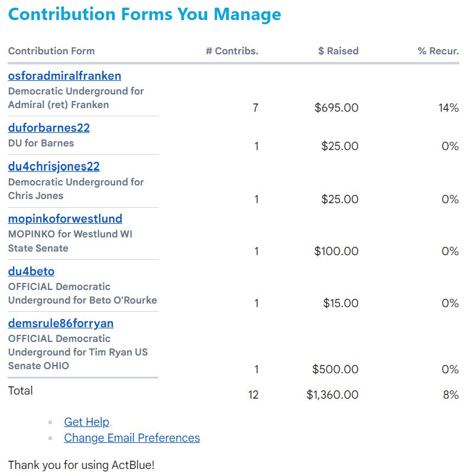Click the DU for Barnes description text

41,143
